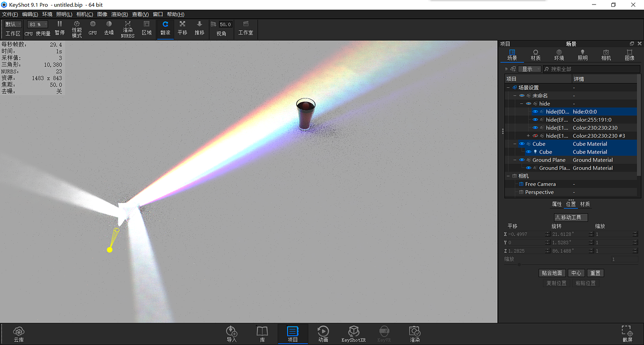The width and height of the screenshot is (644, 345).
Task: Open the 渲染(R) menu
Action: [x=119, y=14]
